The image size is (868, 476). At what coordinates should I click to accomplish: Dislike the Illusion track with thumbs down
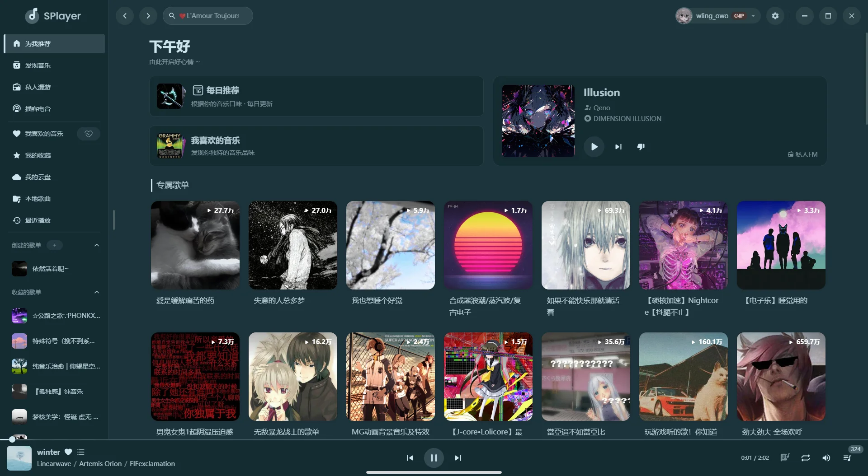coord(641,147)
